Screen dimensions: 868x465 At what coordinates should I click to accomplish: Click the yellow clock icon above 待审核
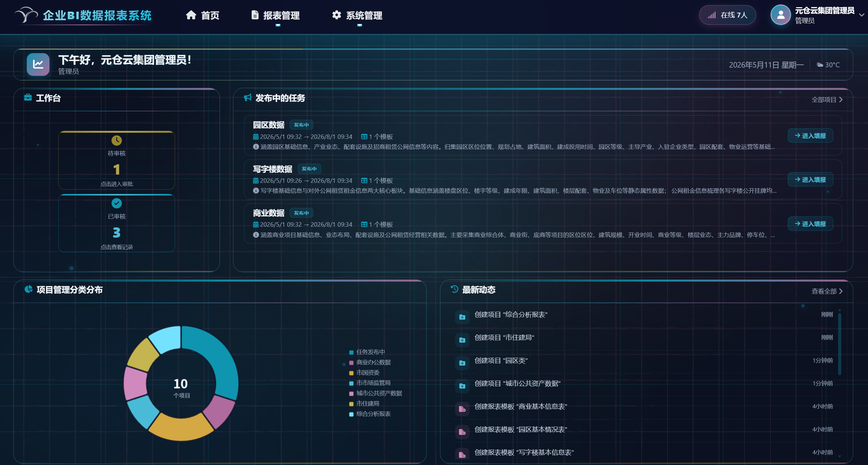pyautogui.click(x=117, y=140)
